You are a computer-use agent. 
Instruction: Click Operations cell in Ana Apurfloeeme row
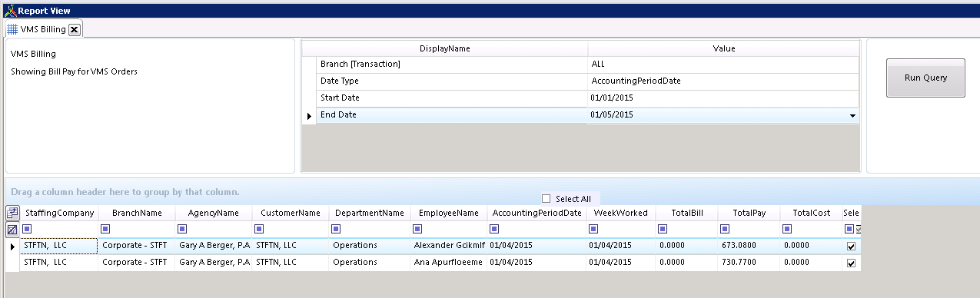pos(370,263)
